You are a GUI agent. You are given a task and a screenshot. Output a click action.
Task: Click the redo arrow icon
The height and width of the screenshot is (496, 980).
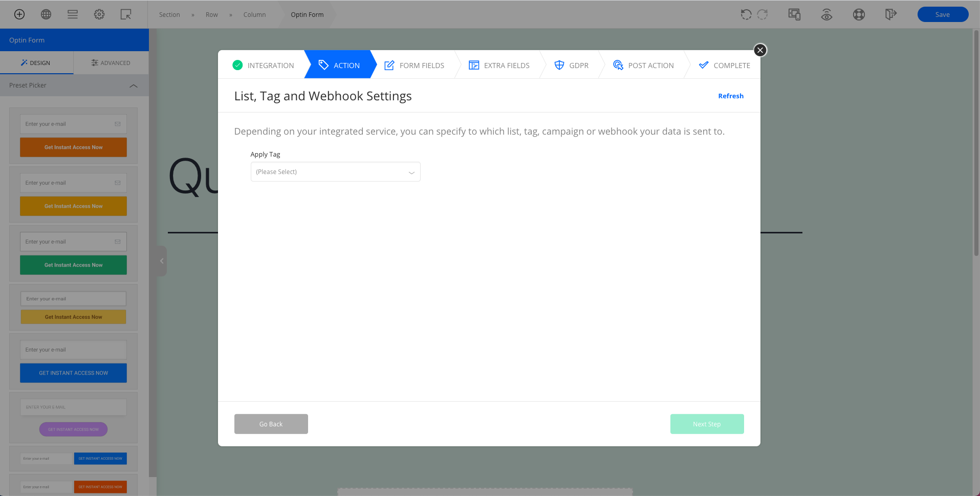763,14
